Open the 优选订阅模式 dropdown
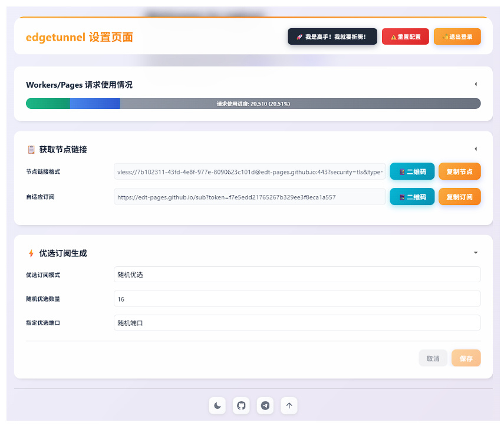This screenshot has width=504, height=426. pos(297,275)
